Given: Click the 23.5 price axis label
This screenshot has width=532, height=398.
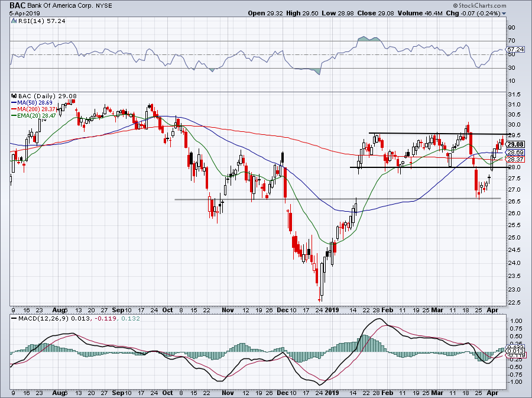Looking at the screenshot, I should click(513, 276).
